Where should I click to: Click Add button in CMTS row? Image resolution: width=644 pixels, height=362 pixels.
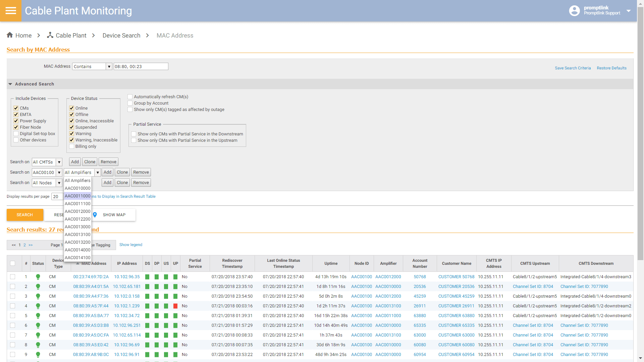(x=75, y=162)
